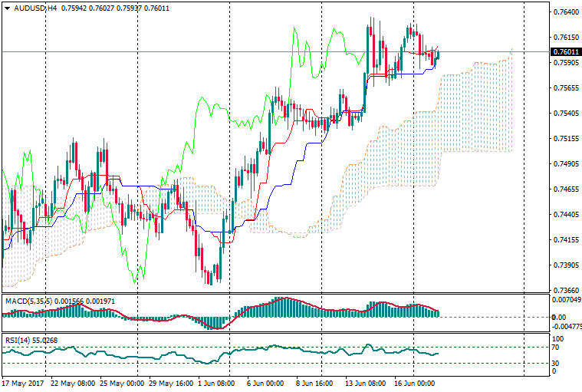This screenshot has width=582, height=392.
Task: Click the AUDUSD,H4 chart title text
Action: tap(35, 8)
